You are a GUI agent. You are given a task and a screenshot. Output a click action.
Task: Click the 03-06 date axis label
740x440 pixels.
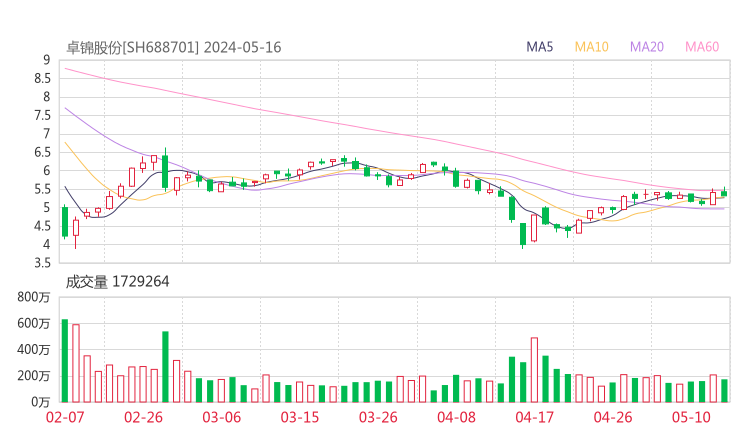coord(222,417)
